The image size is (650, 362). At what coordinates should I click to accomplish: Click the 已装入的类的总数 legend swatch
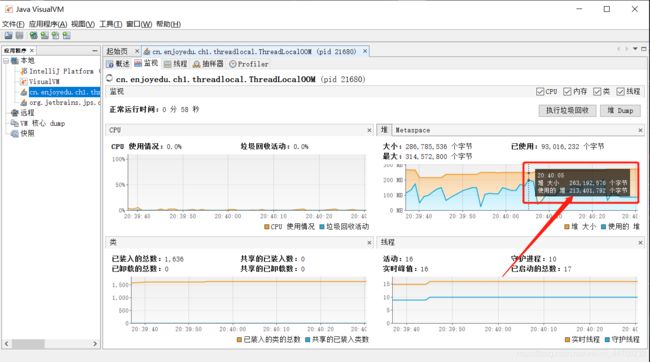tap(239, 340)
